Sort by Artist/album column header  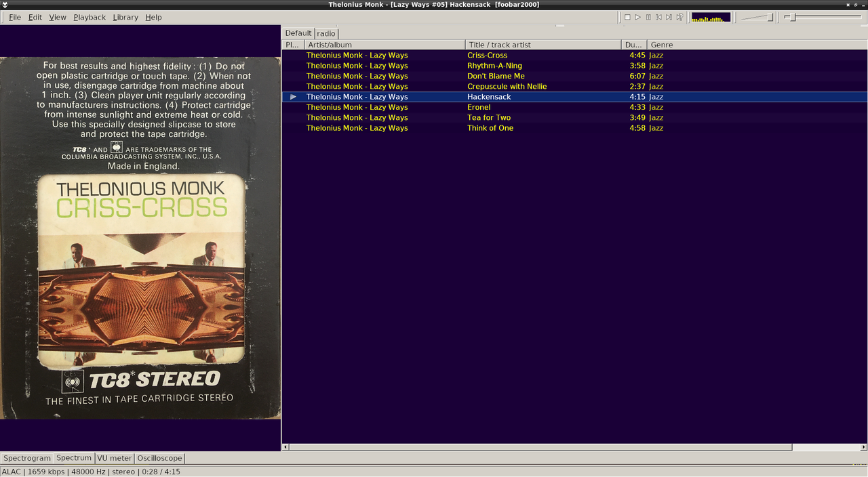(384, 45)
